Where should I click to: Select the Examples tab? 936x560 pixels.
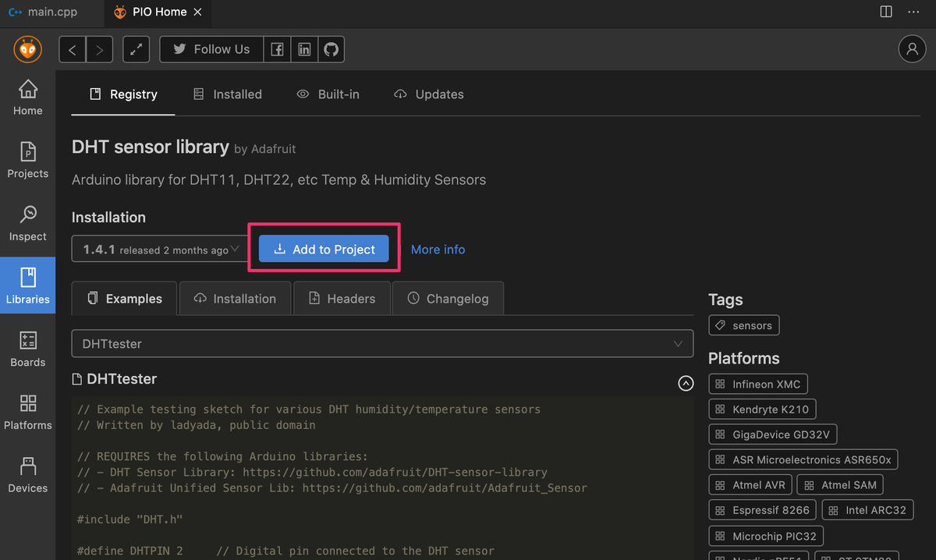125,299
